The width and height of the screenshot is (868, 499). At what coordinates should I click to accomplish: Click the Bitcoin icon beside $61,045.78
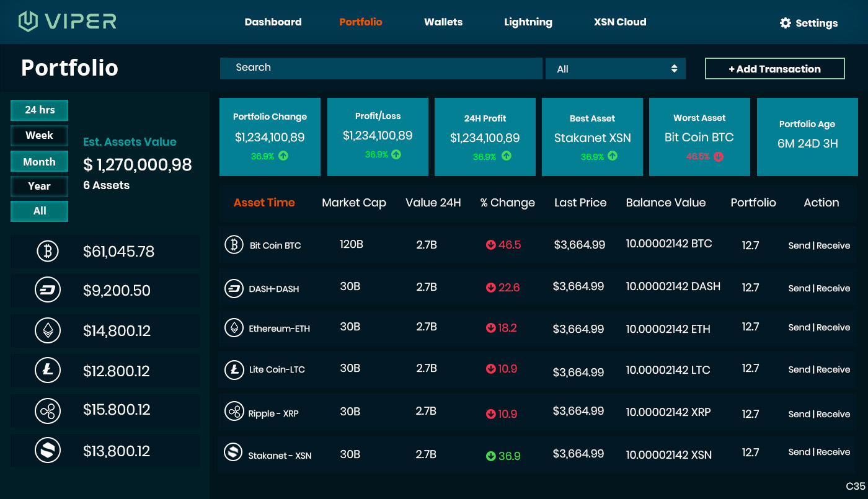pos(48,251)
